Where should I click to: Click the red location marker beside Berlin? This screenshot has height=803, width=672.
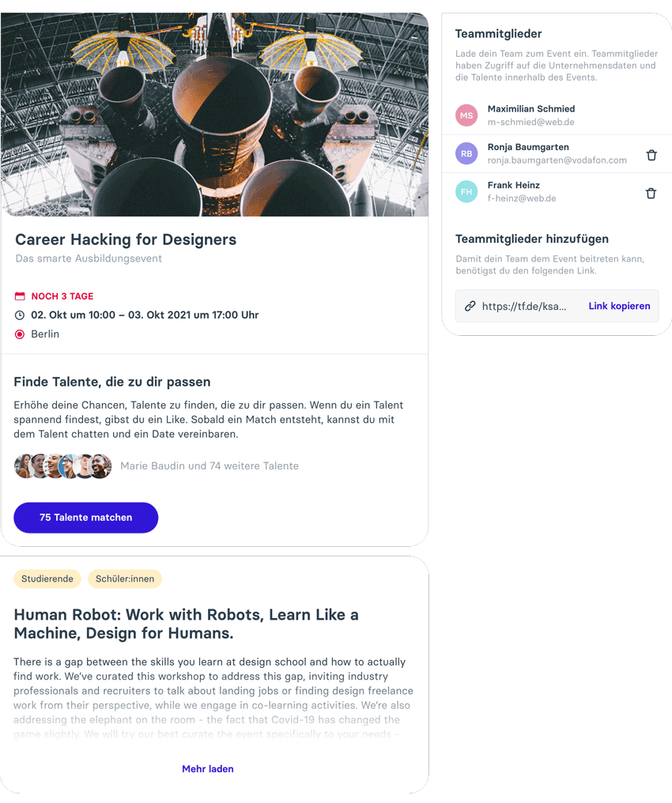coord(20,334)
